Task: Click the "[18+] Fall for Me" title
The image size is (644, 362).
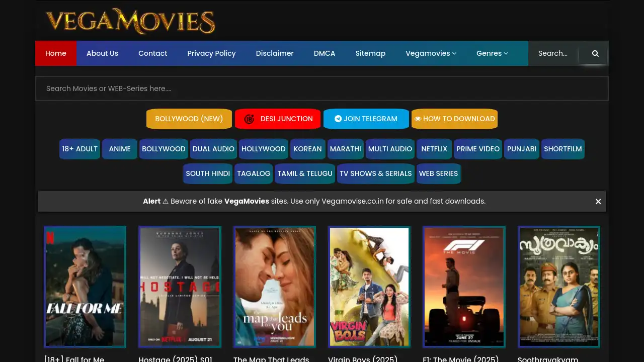Action: 74,359
